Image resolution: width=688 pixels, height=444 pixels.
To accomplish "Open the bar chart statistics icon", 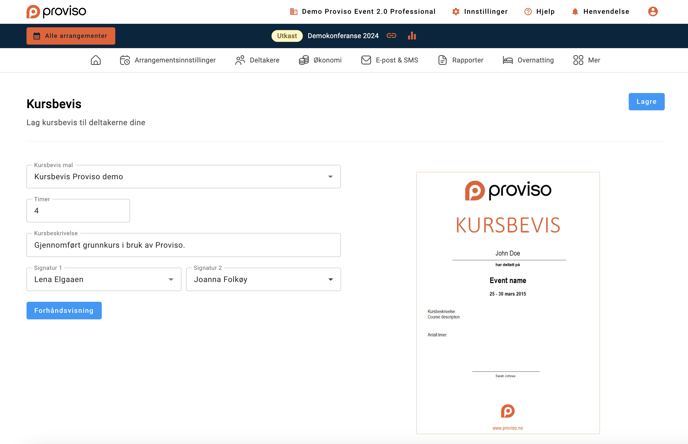I will pyautogui.click(x=412, y=36).
